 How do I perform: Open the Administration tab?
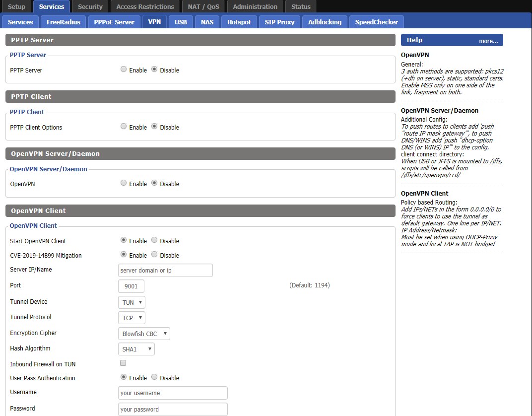tap(255, 6)
